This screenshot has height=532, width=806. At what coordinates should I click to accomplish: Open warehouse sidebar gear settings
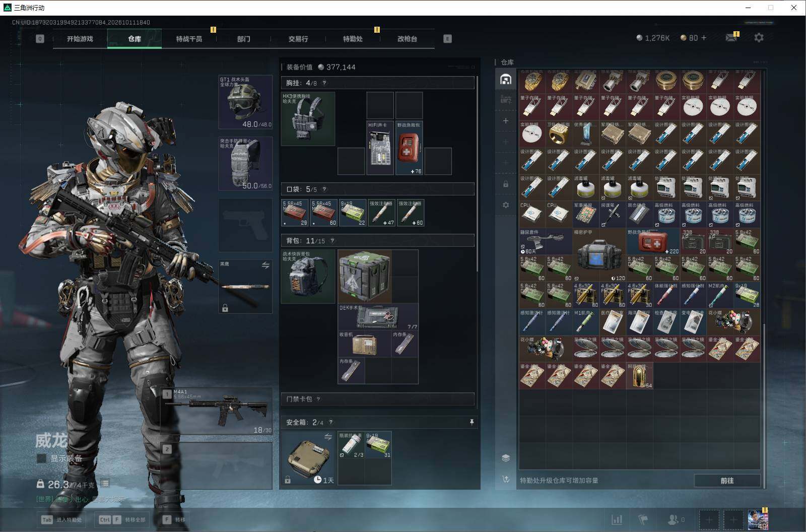pos(506,205)
